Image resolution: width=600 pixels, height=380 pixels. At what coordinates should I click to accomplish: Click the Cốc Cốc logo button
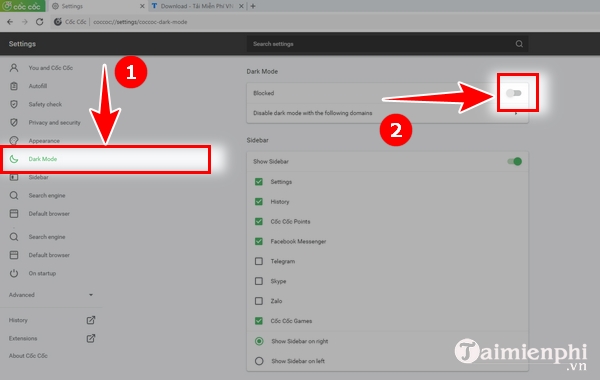click(x=22, y=6)
